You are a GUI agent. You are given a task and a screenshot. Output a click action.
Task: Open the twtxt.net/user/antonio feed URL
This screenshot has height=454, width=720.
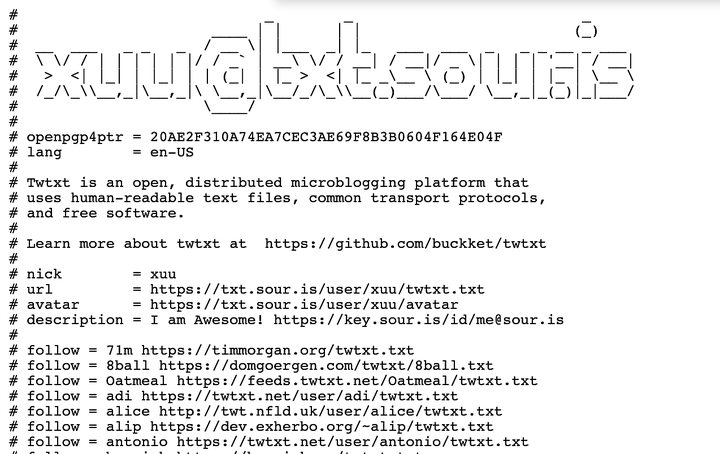point(353,442)
